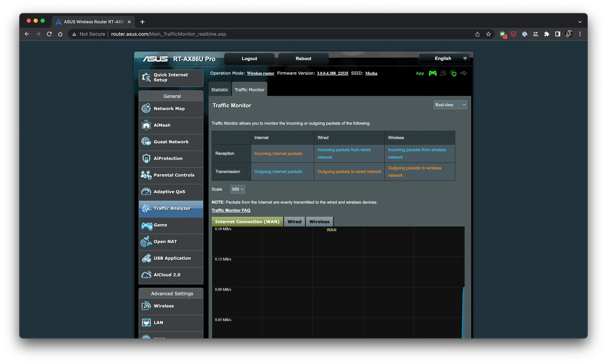The width and height of the screenshot is (607, 364).
Task: Open the Wireless router operation mode link
Action: tap(261, 73)
